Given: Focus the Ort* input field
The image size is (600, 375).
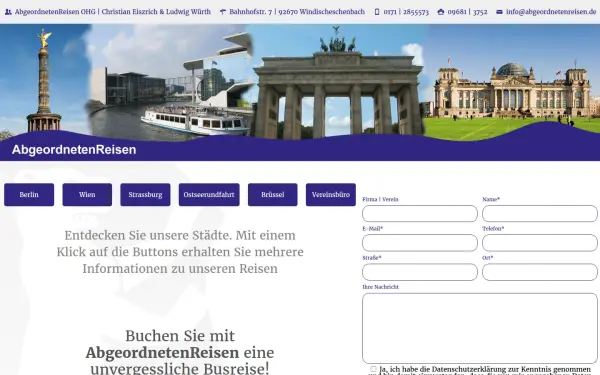Looking at the screenshot, I should click(540, 272).
